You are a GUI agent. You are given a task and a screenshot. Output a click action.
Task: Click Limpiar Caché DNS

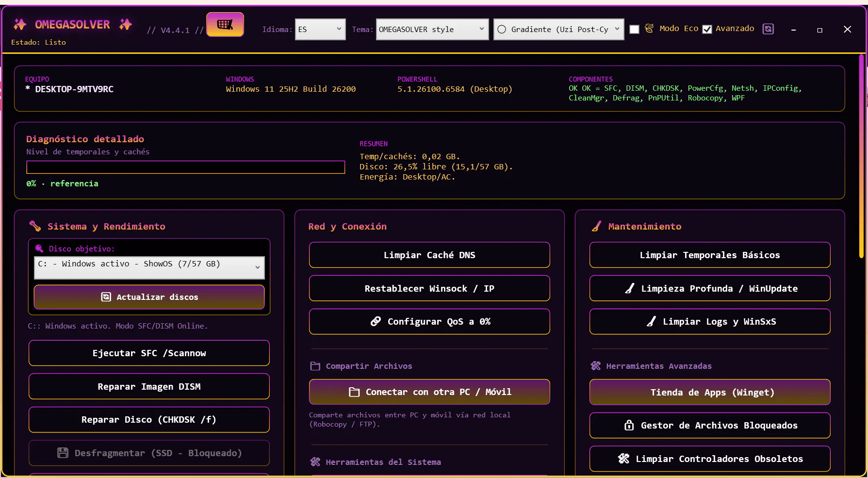point(429,255)
